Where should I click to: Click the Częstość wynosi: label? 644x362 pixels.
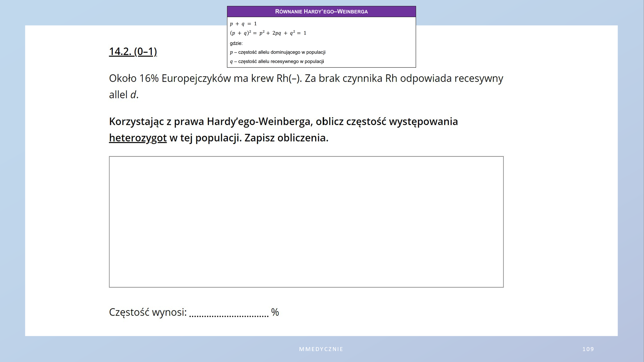point(148,312)
